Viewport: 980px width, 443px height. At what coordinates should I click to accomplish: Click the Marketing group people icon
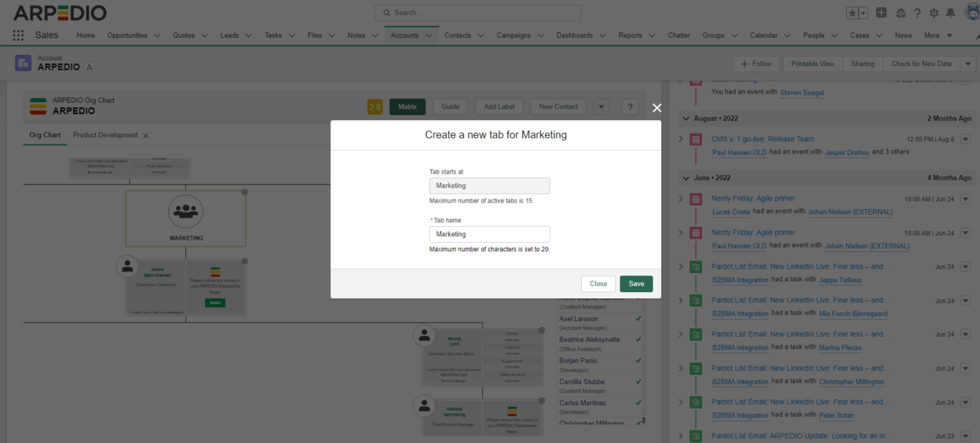tap(185, 212)
